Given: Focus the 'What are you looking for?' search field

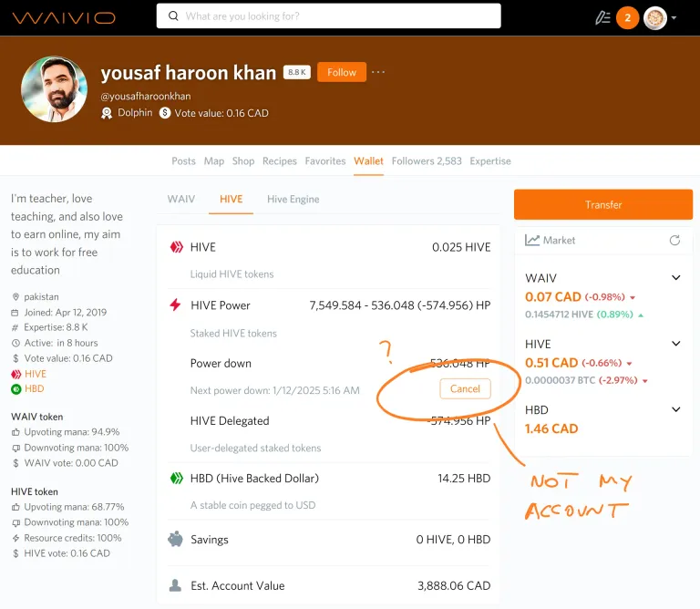Looking at the screenshot, I should (328, 16).
